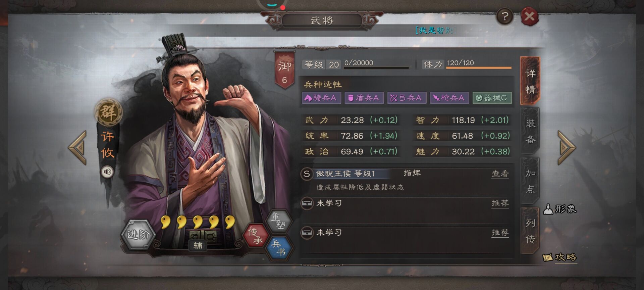Select the 骑兵A troop aptitude badge

pyautogui.click(x=321, y=98)
